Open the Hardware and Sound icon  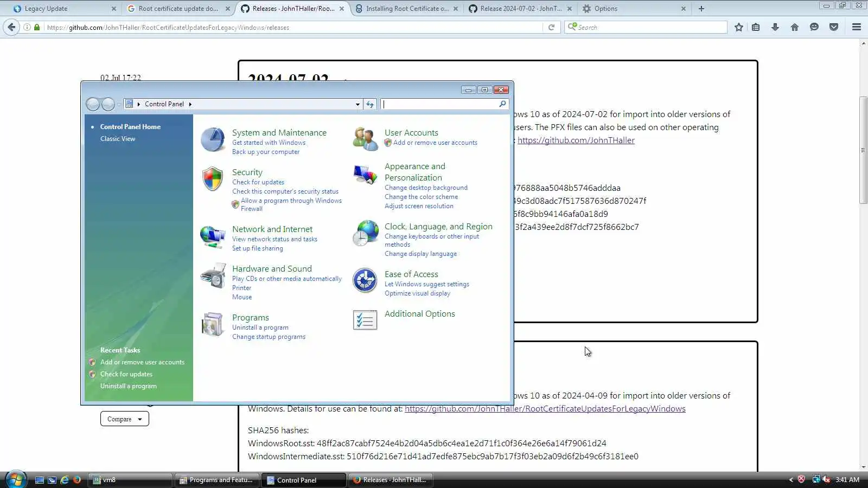coord(213,275)
